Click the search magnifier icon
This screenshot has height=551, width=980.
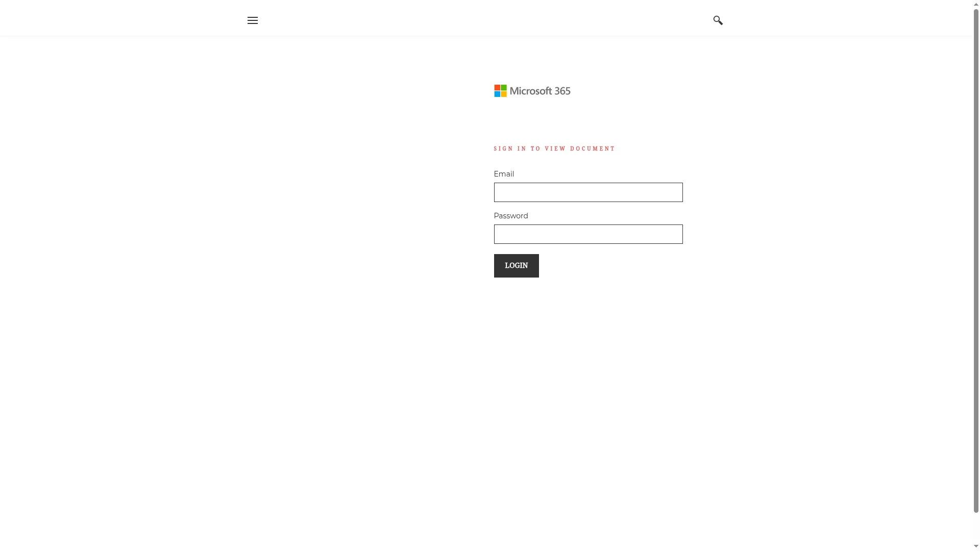[x=718, y=20]
